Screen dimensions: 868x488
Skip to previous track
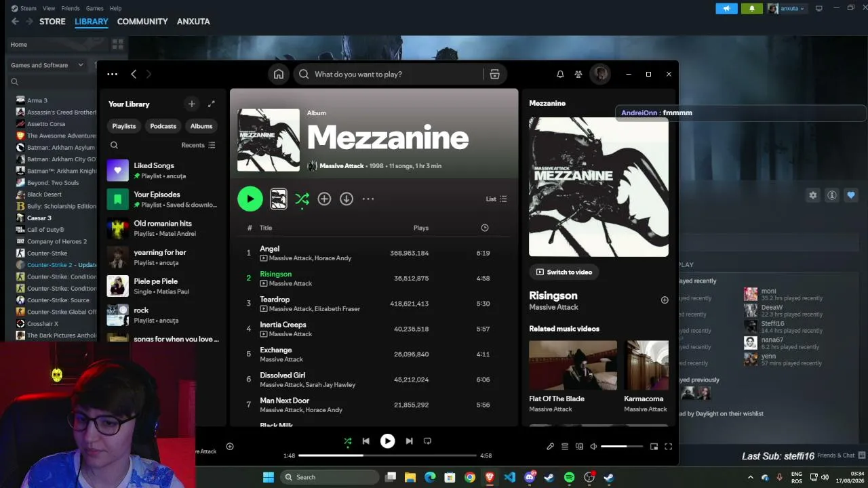pos(366,441)
